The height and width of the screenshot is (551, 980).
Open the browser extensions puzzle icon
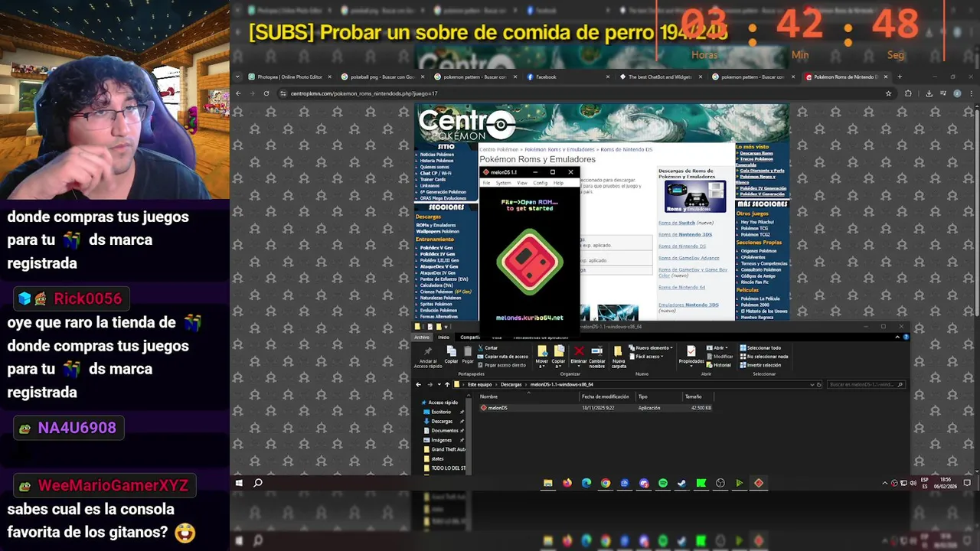(x=908, y=93)
